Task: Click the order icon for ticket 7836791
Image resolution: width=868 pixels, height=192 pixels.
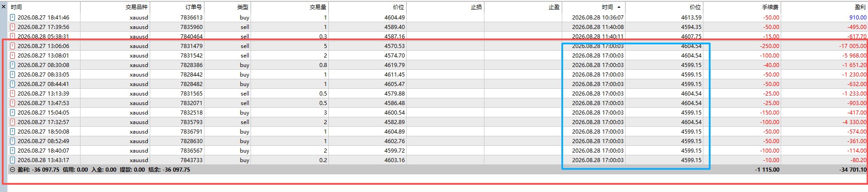Action: [x=13, y=131]
